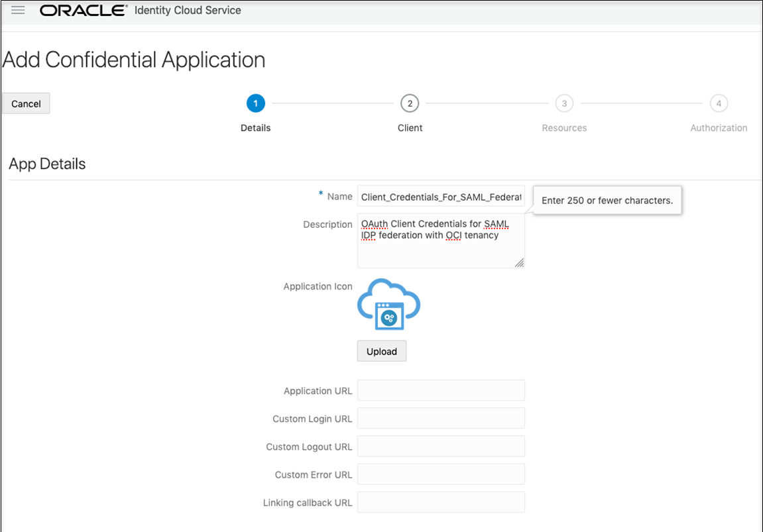Click the Upload button for the icon
Screen dimensions: 763x532
click(381, 350)
